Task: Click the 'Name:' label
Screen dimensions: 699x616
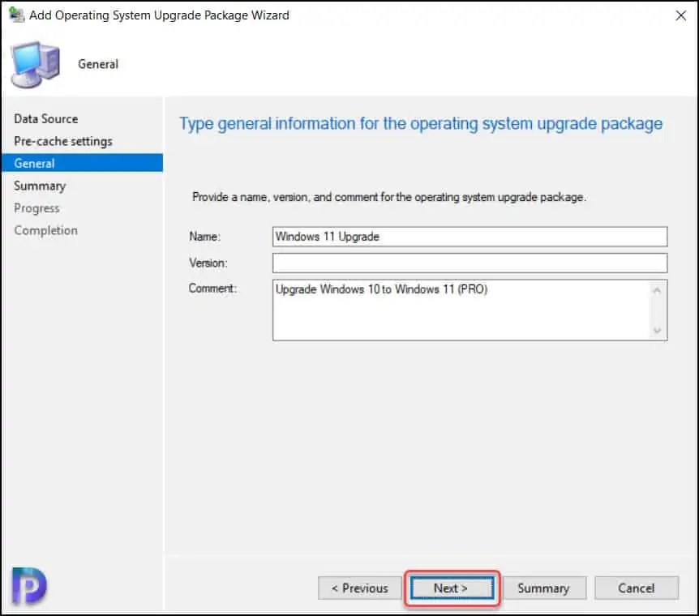Action: click(204, 236)
